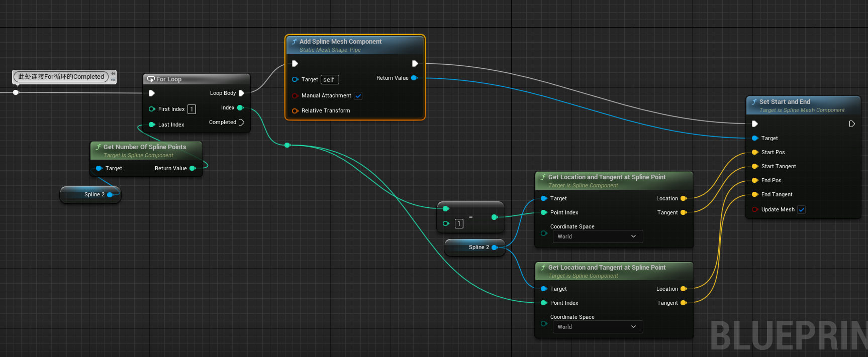The width and height of the screenshot is (868, 357).
Task: Click the pin icon on the comment bubble
Action: (x=114, y=74)
